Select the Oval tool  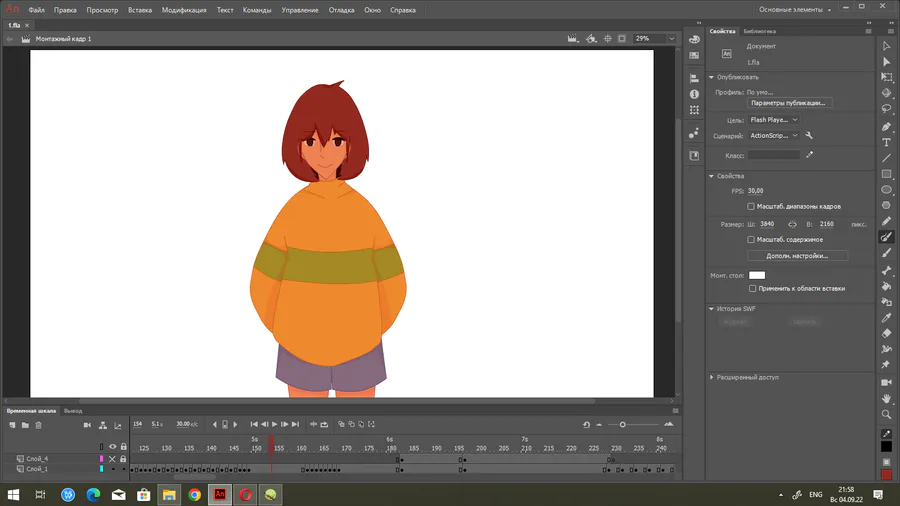[886, 189]
